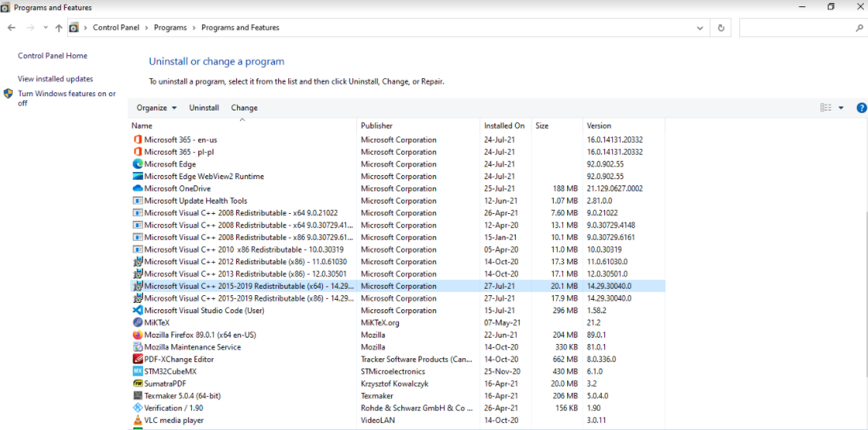Open the Organize dropdown menu

click(156, 108)
